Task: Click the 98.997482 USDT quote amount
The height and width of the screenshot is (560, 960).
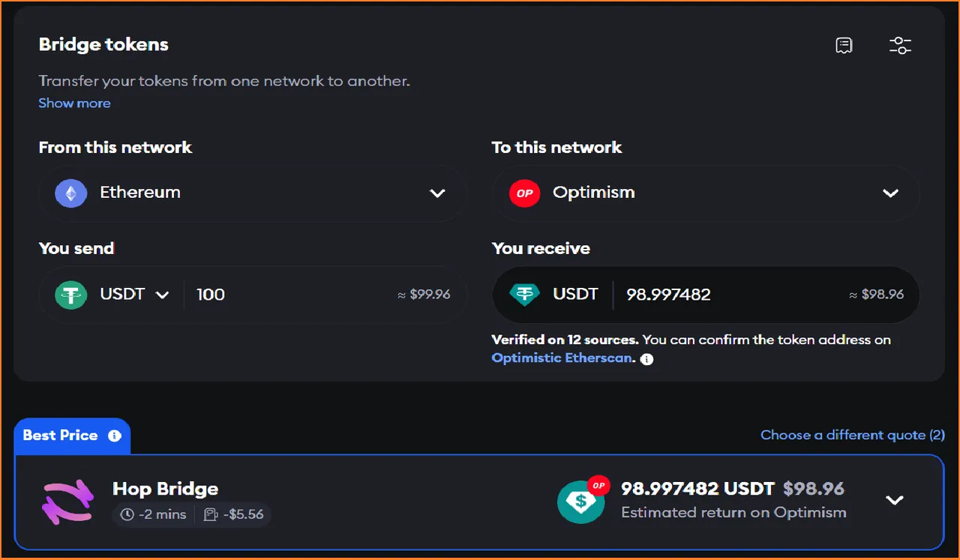Action: tap(697, 489)
